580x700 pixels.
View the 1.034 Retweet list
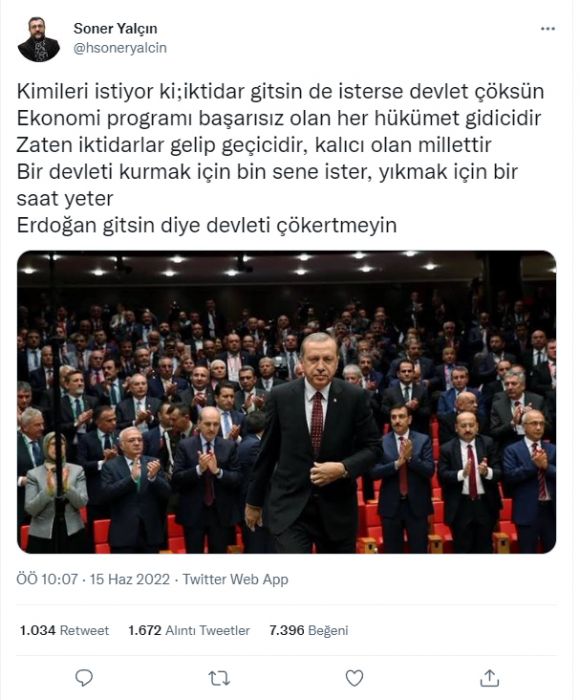tap(64, 630)
